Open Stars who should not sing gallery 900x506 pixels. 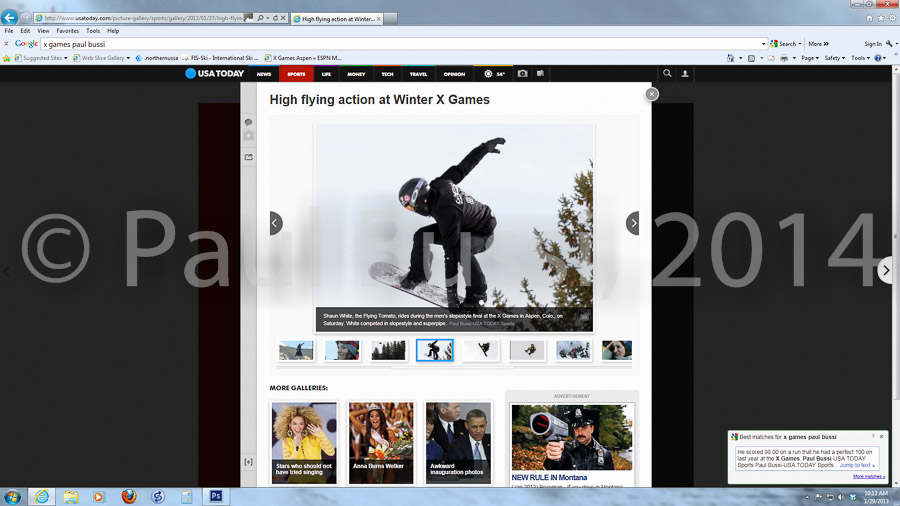click(304, 443)
